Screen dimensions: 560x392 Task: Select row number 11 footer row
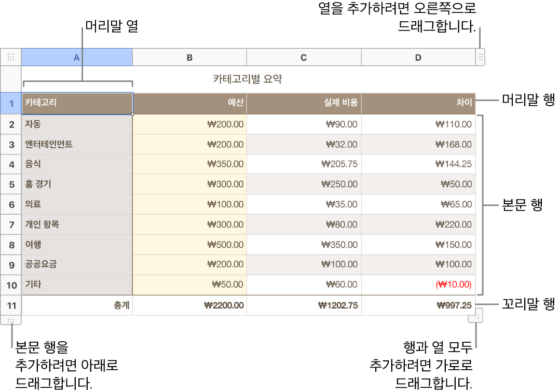click(11, 305)
